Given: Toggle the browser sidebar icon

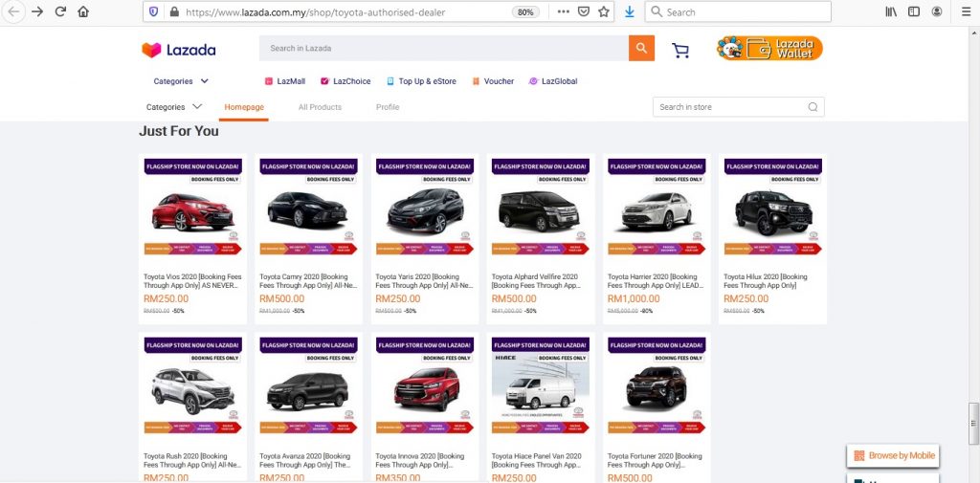Looking at the screenshot, I should pyautogui.click(x=914, y=11).
